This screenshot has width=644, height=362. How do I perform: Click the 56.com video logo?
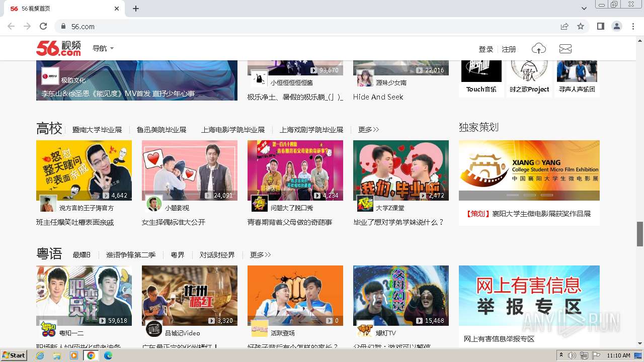pyautogui.click(x=58, y=48)
